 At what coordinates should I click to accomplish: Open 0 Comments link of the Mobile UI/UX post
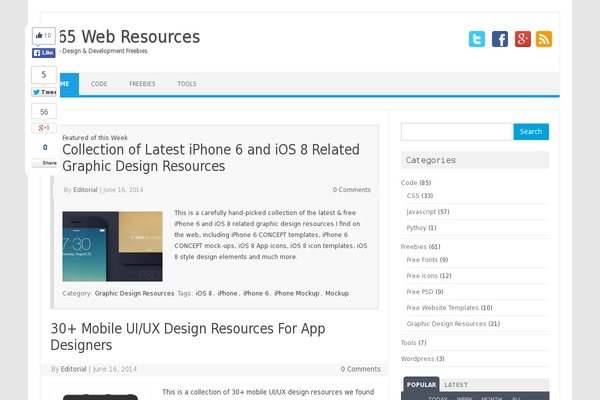(x=361, y=369)
